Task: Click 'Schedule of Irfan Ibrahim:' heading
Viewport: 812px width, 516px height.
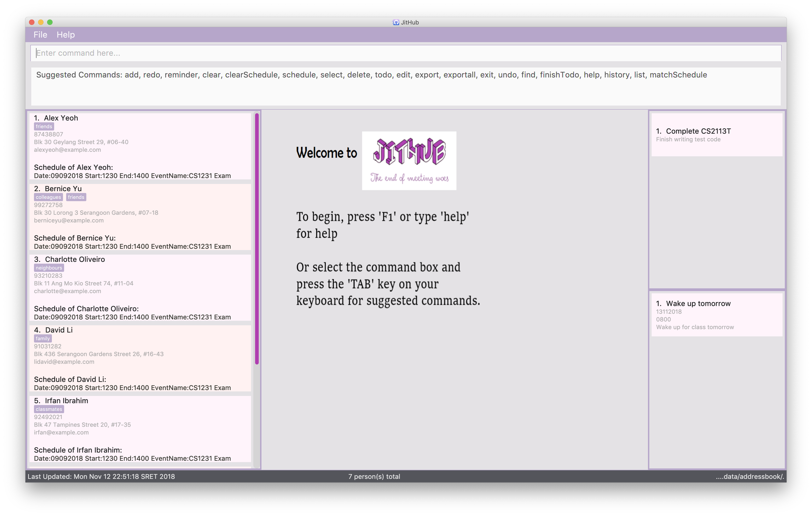Action: pyautogui.click(x=78, y=450)
